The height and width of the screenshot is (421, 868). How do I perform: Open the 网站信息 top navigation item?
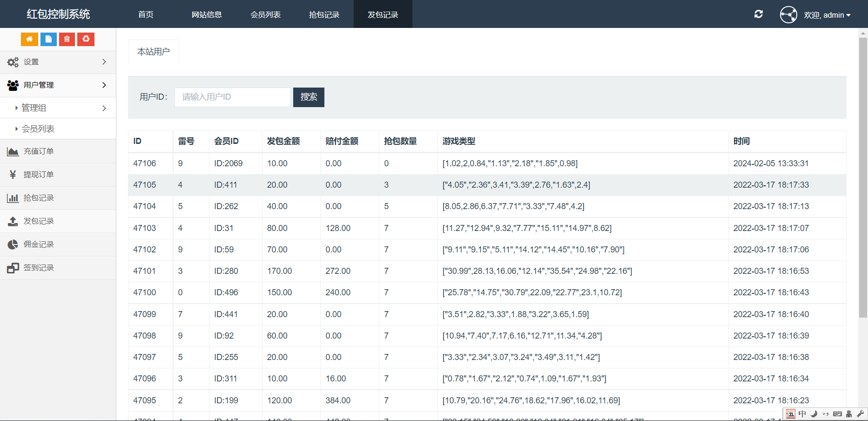(207, 14)
